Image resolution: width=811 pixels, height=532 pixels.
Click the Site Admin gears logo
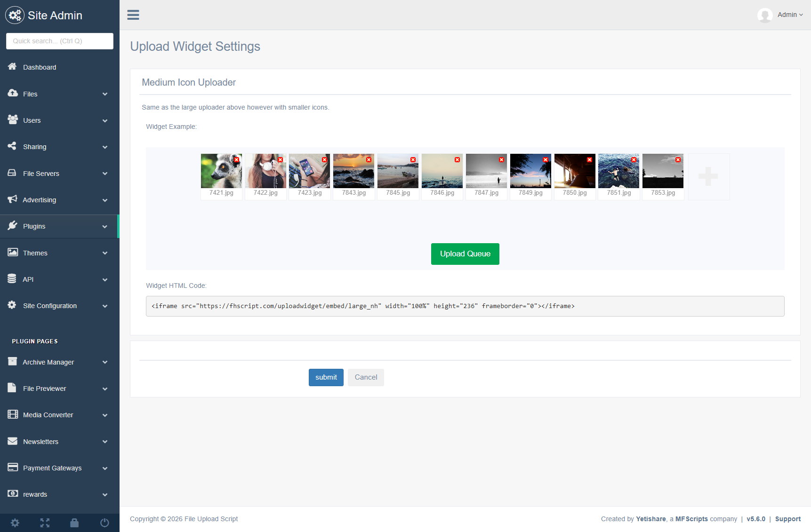point(15,16)
